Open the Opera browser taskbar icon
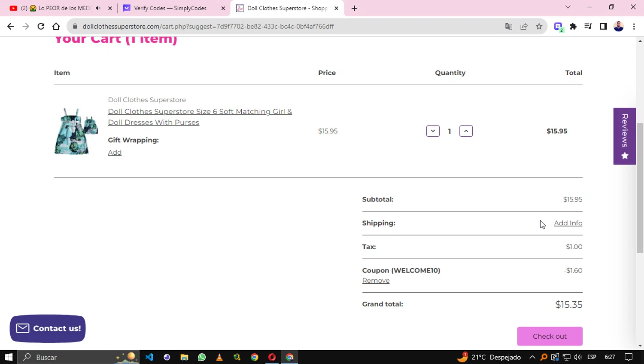Image resolution: width=644 pixels, height=364 pixels. 272,357
